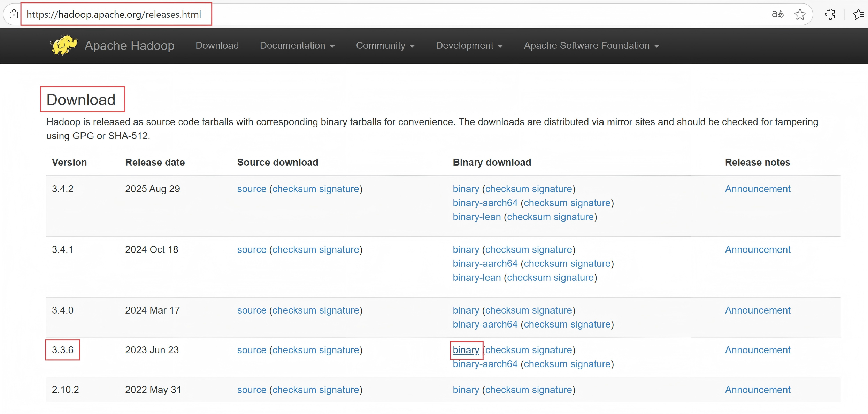This screenshot has width=868, height=414.
Task: Open the favorites list icon
Action: (x=859, y=14)
